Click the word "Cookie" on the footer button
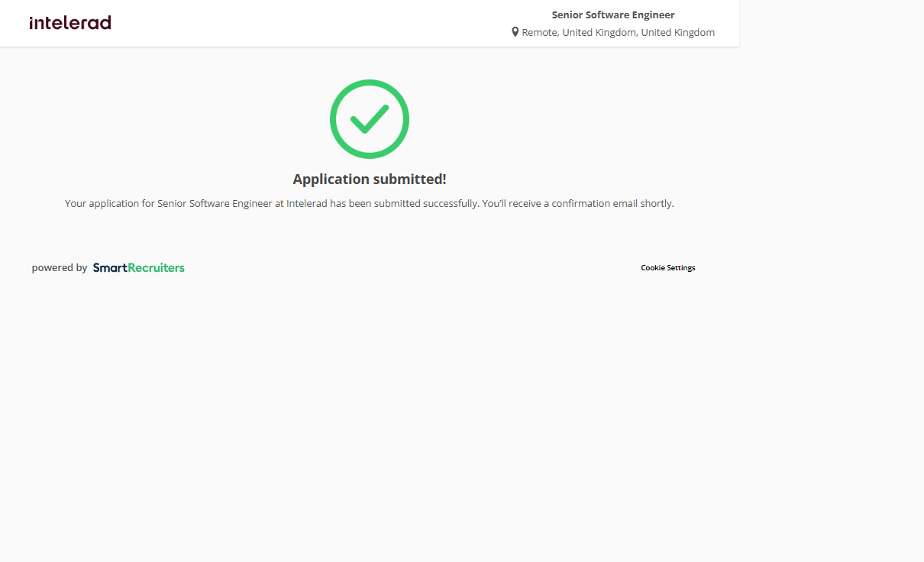 tap(653, 268)
